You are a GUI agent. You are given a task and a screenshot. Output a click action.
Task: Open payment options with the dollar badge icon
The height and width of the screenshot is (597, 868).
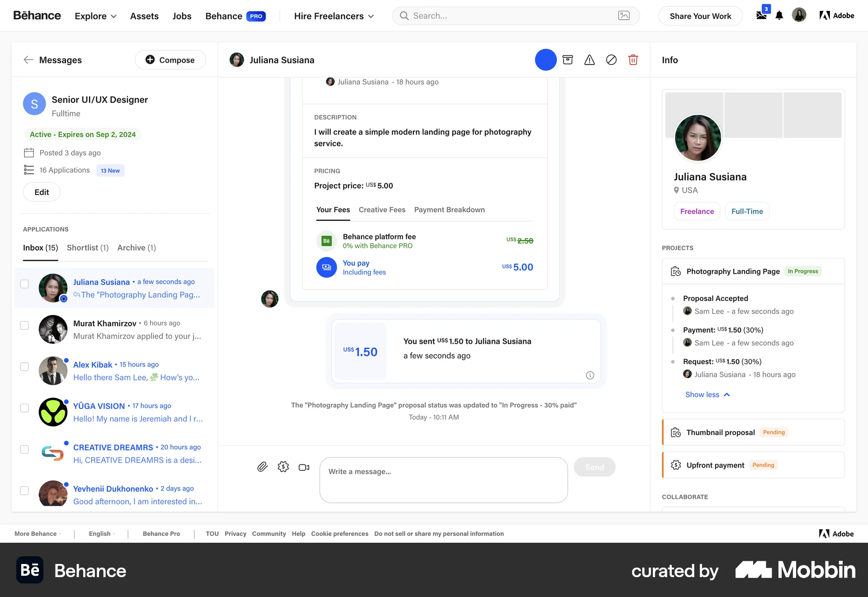[283, 467]
